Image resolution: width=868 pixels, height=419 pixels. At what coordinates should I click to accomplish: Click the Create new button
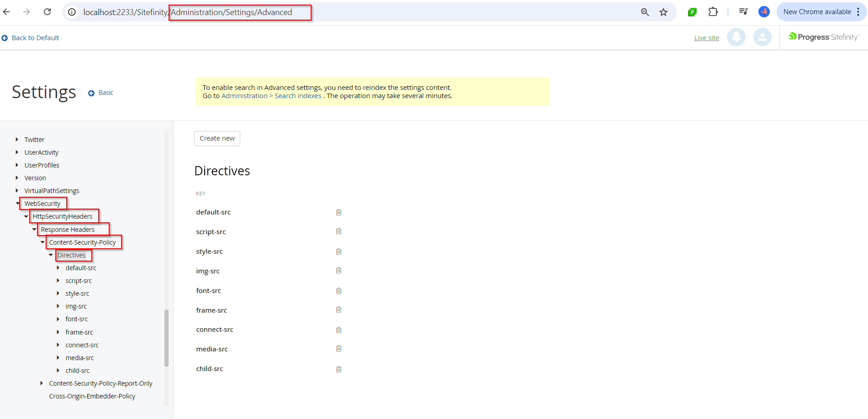[x=217, y=138]
